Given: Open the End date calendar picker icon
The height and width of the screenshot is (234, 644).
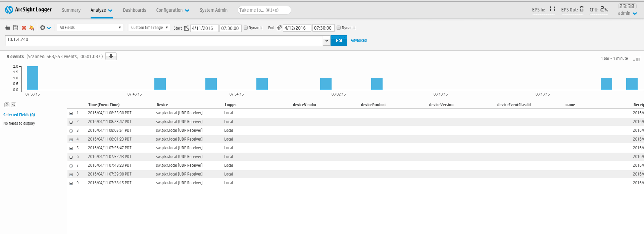Looking at the screenshot, I should [279, 28].
